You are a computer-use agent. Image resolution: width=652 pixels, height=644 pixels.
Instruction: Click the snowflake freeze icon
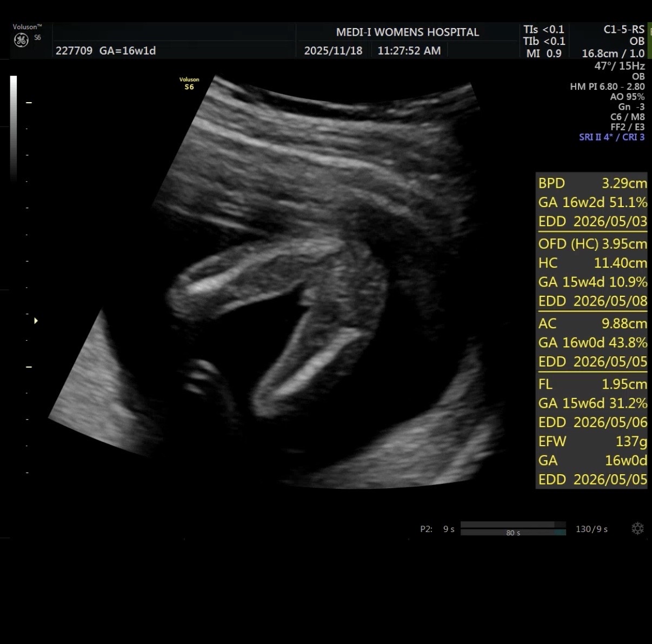(637, 528)
